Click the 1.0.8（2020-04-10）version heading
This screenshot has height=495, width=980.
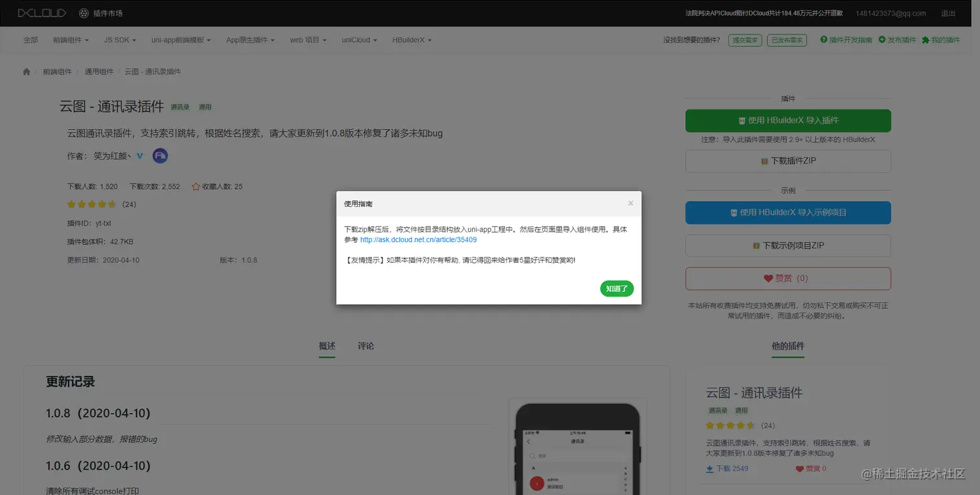pos(98,413)
